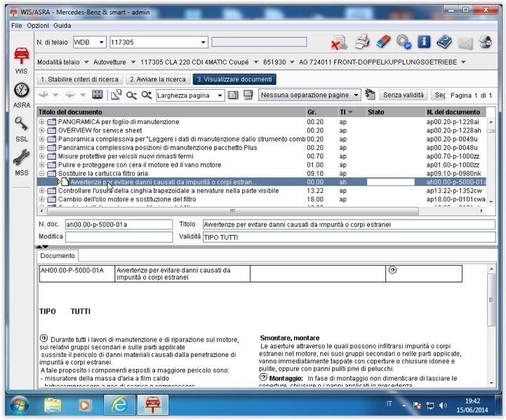Screen dimensions: 506x420
Task: Open the 117305 CLA 220 CDI model dropdown
Action: pos(256,62)
